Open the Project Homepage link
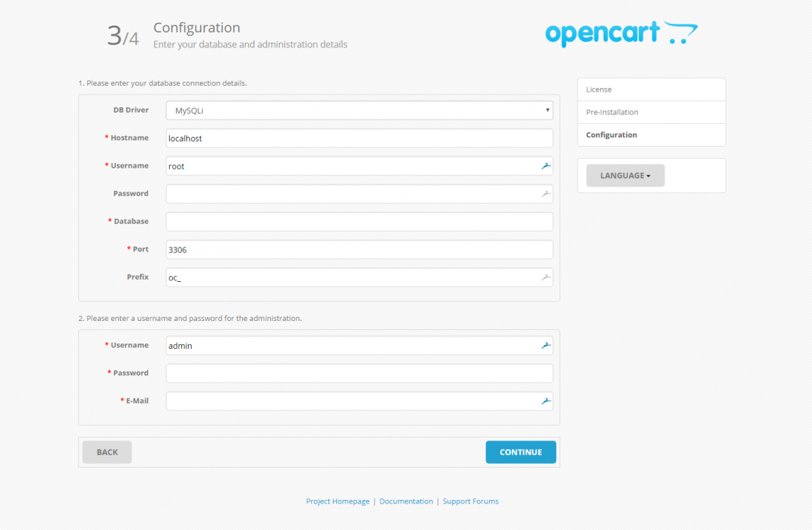Image resolution: width=812 pixels, height=530 pixels. click(x=338, y=501)
